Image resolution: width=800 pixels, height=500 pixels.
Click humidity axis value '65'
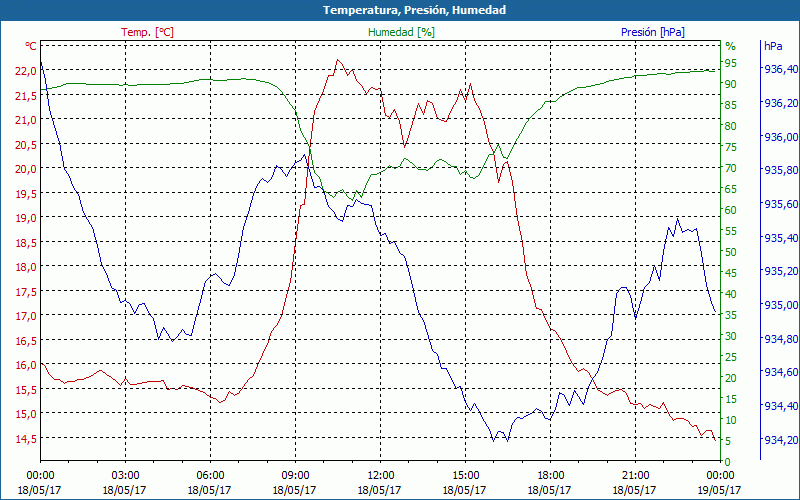point(731,189)
